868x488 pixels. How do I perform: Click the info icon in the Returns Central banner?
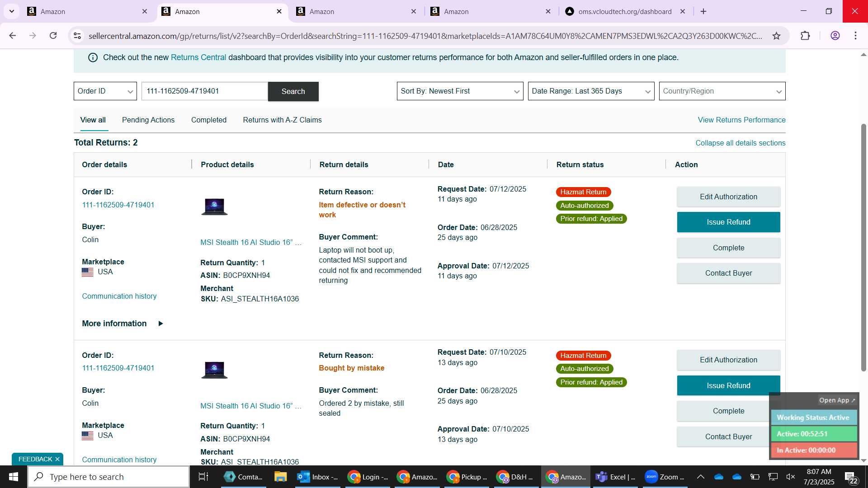[x=93, y=57]
